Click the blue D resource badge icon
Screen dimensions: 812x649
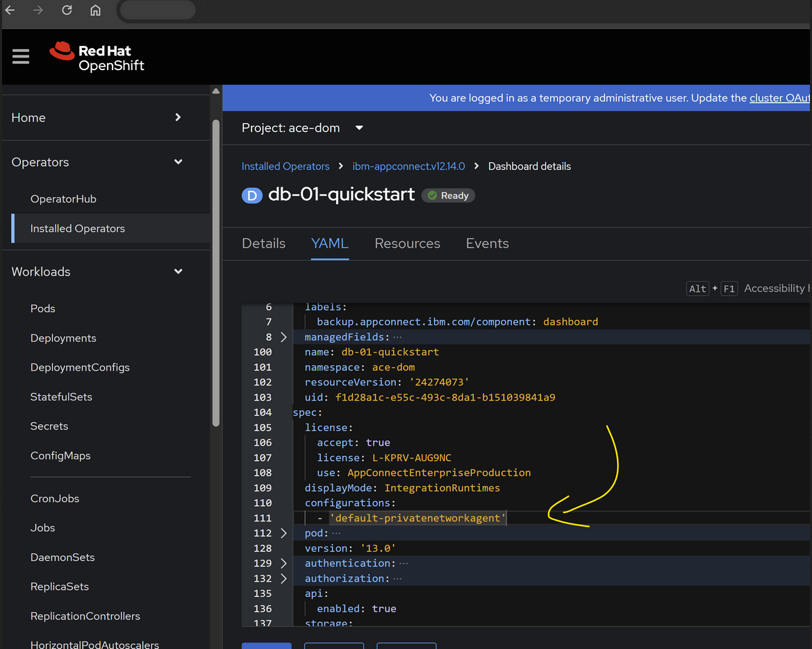[x=251, y=196]
